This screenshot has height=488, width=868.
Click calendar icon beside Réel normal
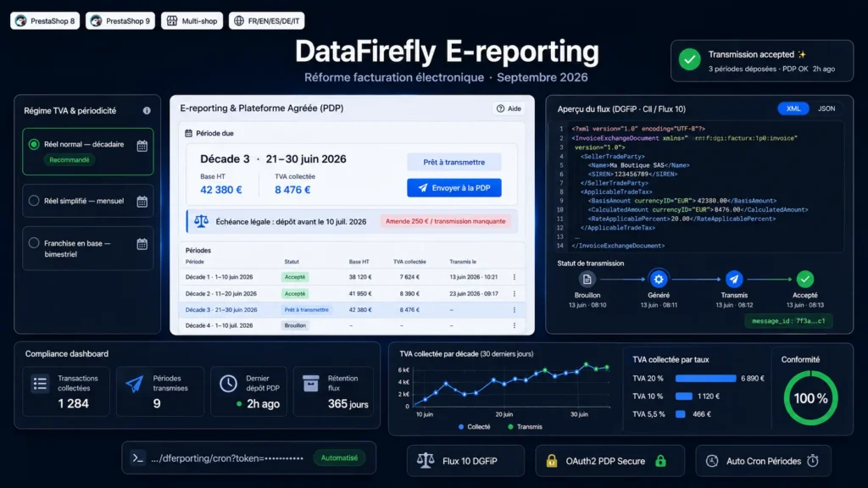(x=142, y=146)
